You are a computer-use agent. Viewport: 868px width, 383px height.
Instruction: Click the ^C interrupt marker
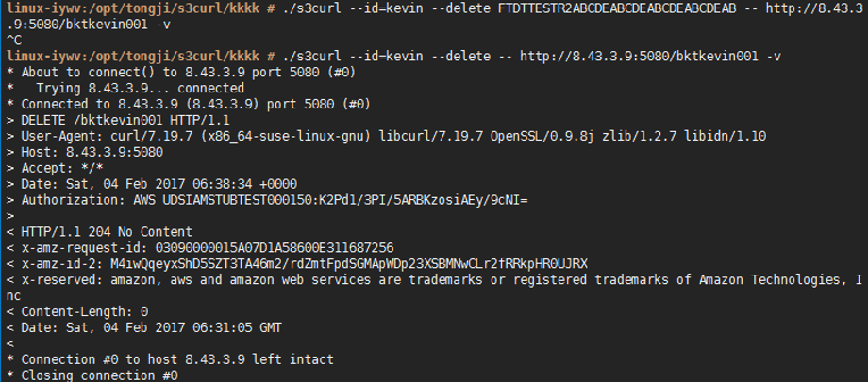coord(14,41)
